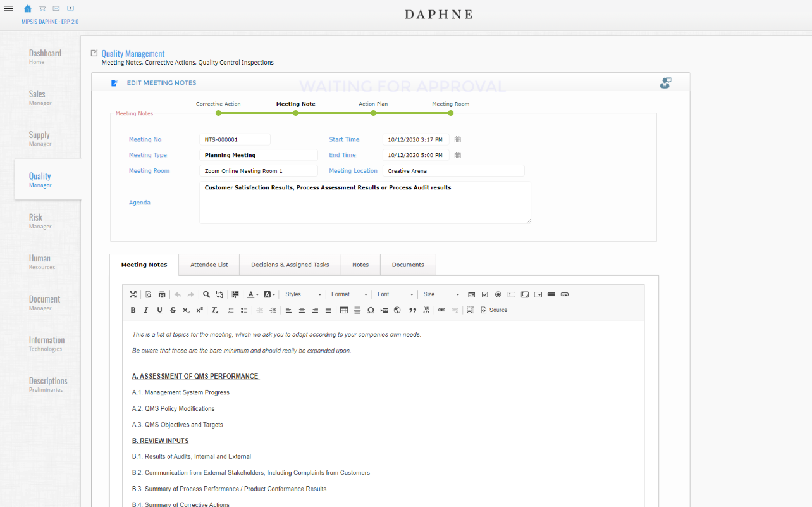Insert a textarea form element

[524, 294]
